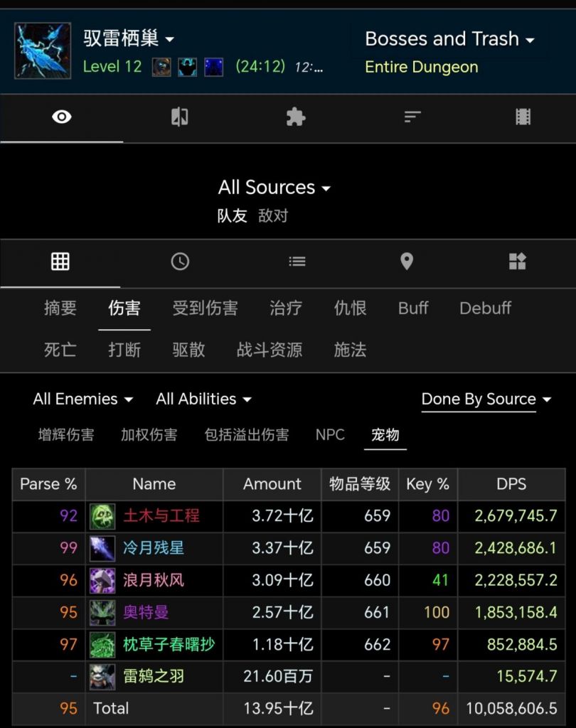Screen dimensions: 576x728
Task: Open the Done By Source dropdown
Action: [486, 399]
